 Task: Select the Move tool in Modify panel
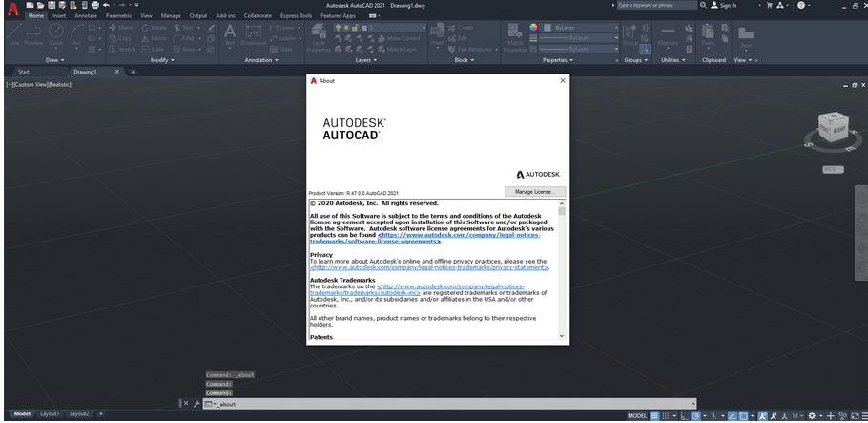121,27
